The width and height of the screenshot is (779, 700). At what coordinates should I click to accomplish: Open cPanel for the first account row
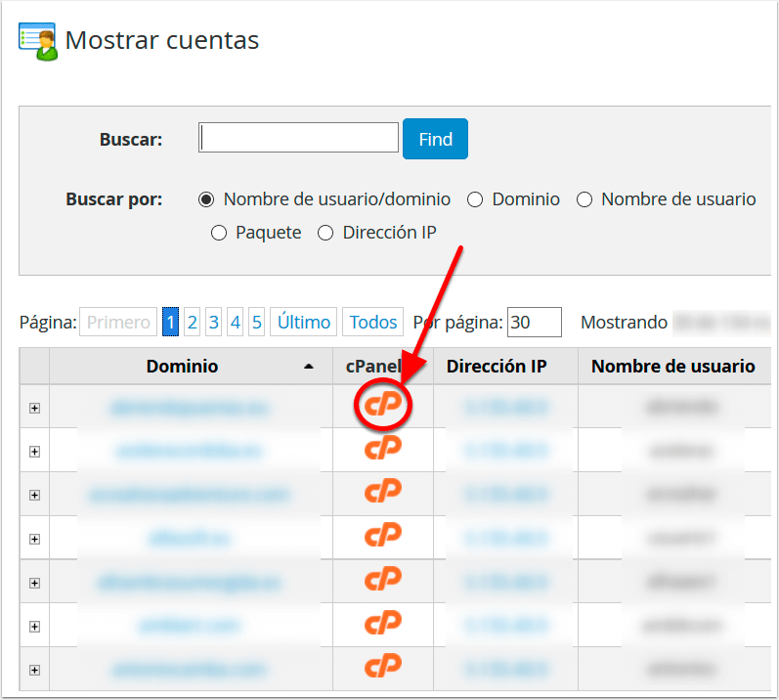[x=383, y=404]
